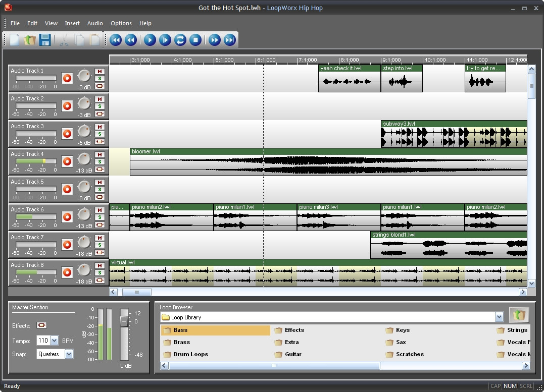Open the Audio menu
The width and height of the screenshot is (544, 392).
coord(95,23)
